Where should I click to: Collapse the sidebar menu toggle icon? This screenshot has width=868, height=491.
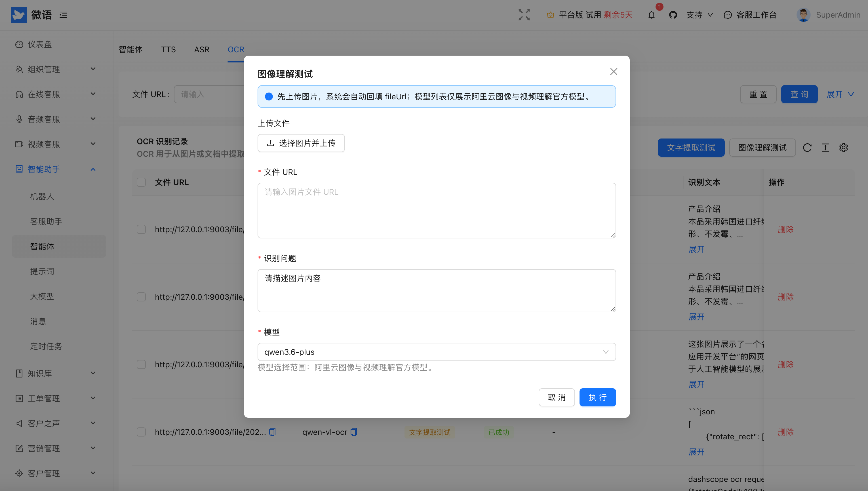(63, 15)
